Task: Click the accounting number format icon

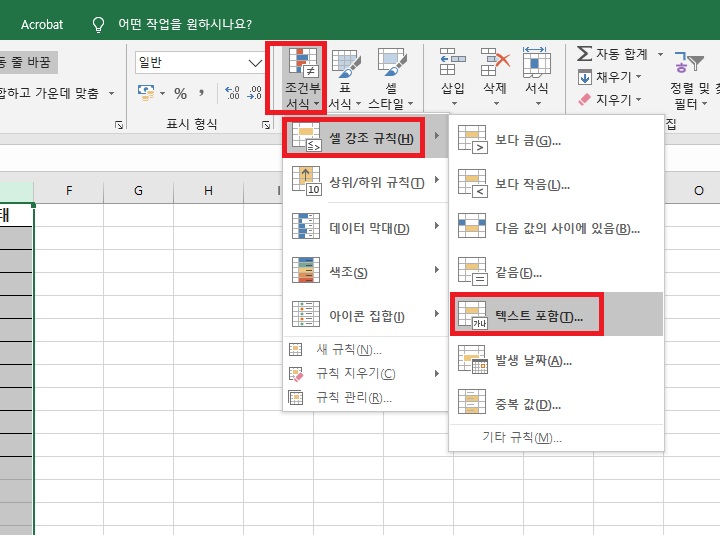Action: (x=146, y=93)
